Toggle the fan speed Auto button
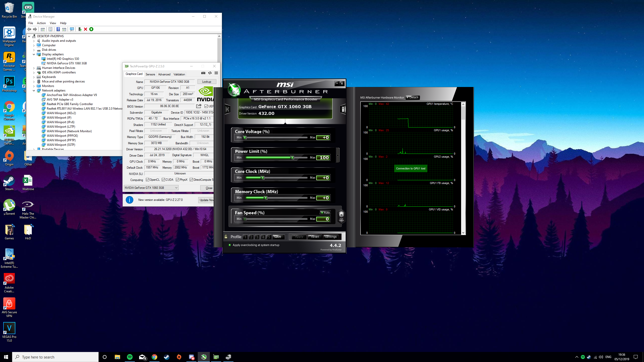Viewport: 644px width, 362px height. click(325, 213)
